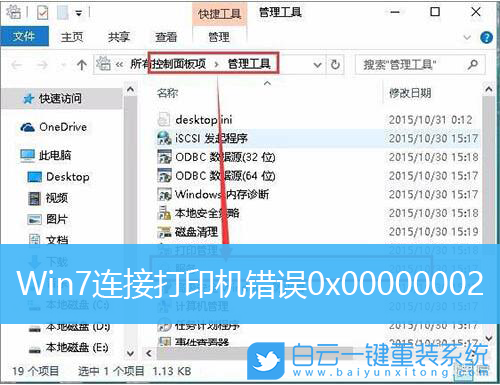Expand the address bar history dropdown
The height and width of the screenshot is (385, 500).
coord(318,65)
